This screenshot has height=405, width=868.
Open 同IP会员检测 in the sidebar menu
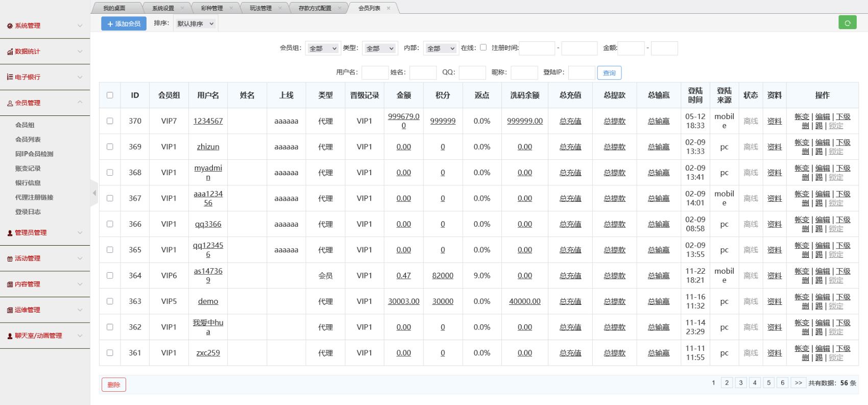coord(34,154)
